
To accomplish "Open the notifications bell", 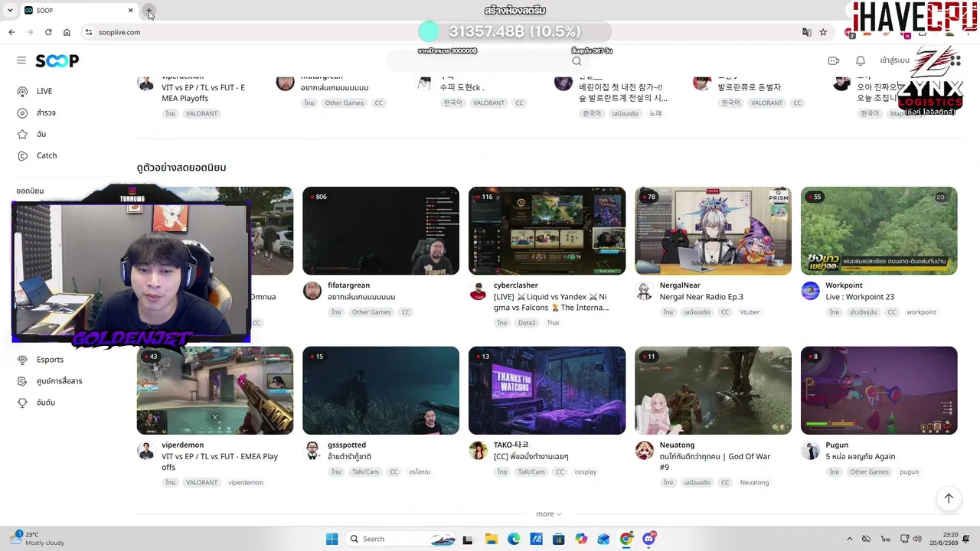I will coord(861,60).
